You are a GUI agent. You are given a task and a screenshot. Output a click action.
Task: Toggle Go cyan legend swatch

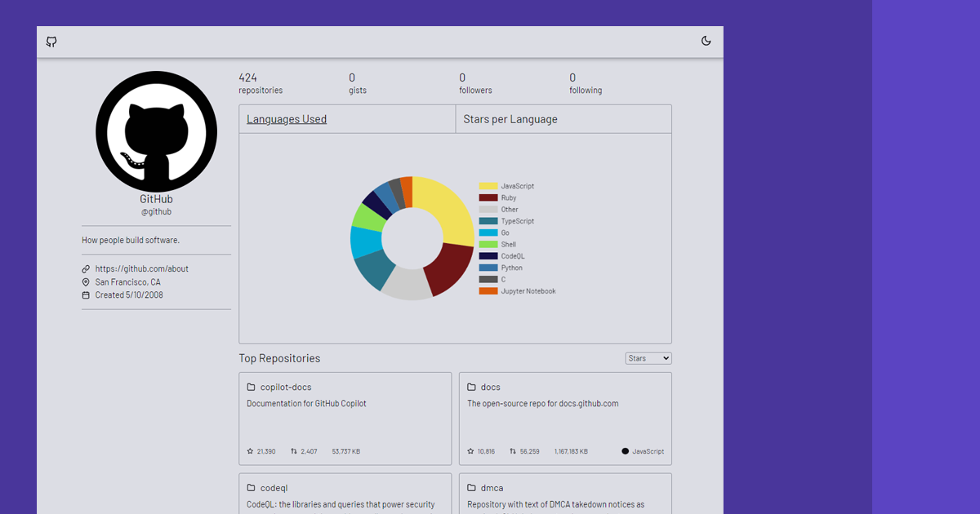[488, 233]
